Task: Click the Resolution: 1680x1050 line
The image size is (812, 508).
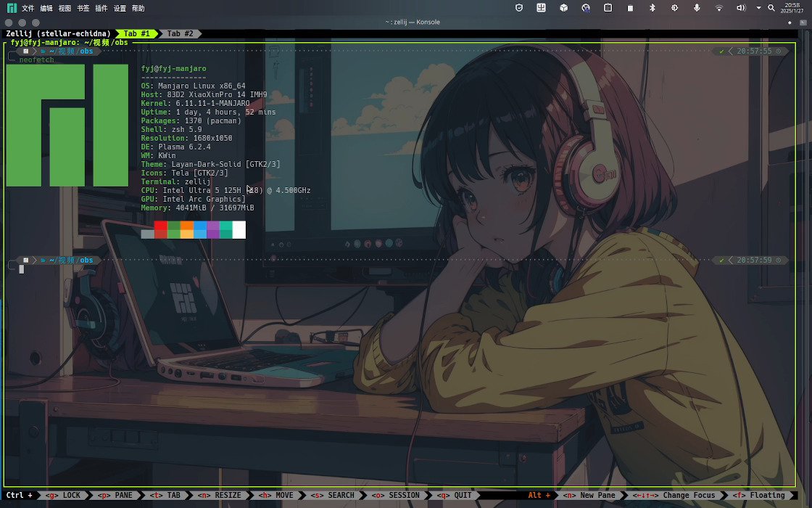Action: (x=186, y=139)
